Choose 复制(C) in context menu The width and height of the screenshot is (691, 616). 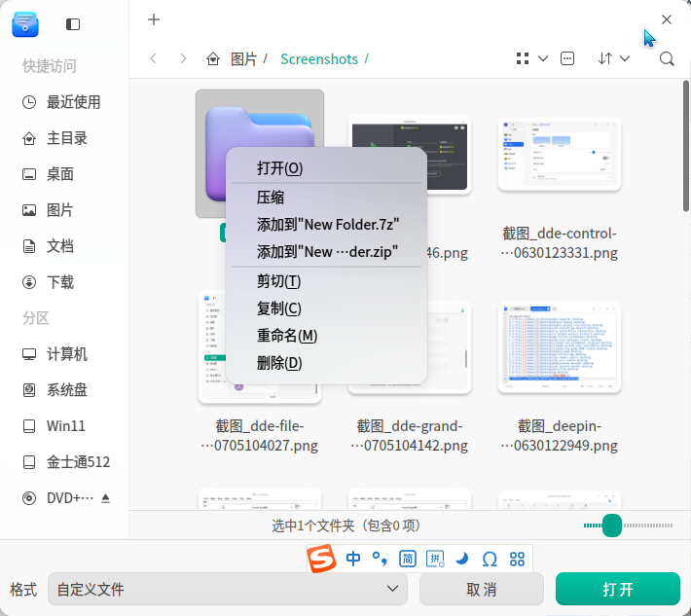[x=327, y=308]
